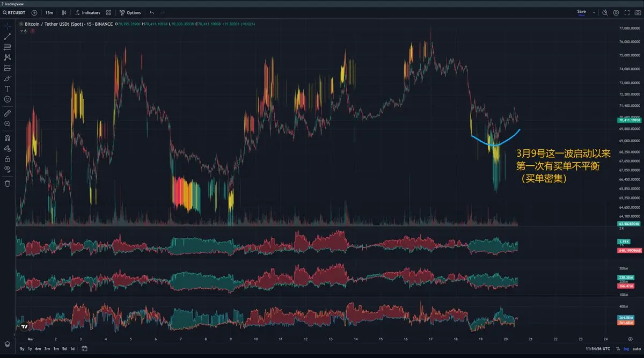
Task: Toggle hide all drawings eye icon
Action: click(8, 169)
